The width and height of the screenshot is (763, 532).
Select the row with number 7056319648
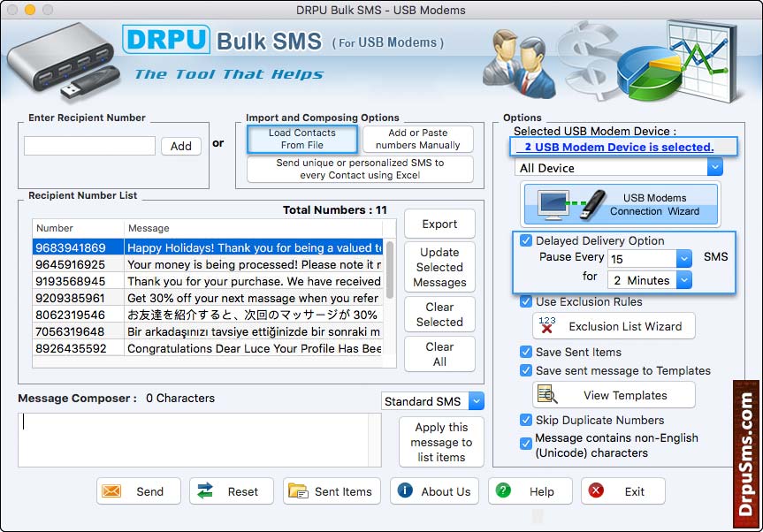click(x=208, y=331)
